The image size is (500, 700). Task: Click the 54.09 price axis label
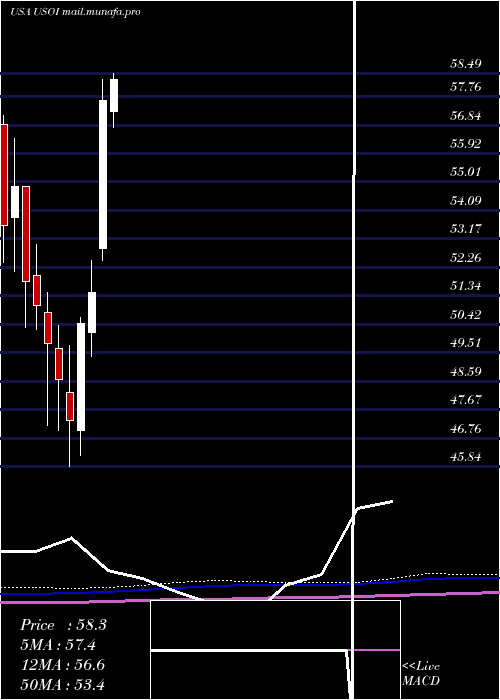(x=466, y=200)
